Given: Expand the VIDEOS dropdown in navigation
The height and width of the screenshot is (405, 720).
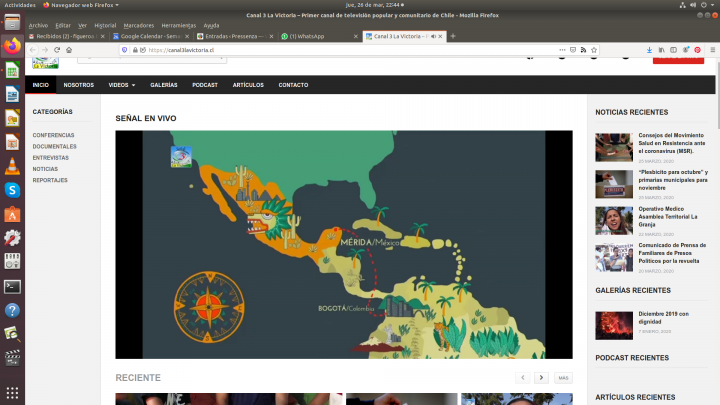Looking at the screenshot, I should click(121, 85).
